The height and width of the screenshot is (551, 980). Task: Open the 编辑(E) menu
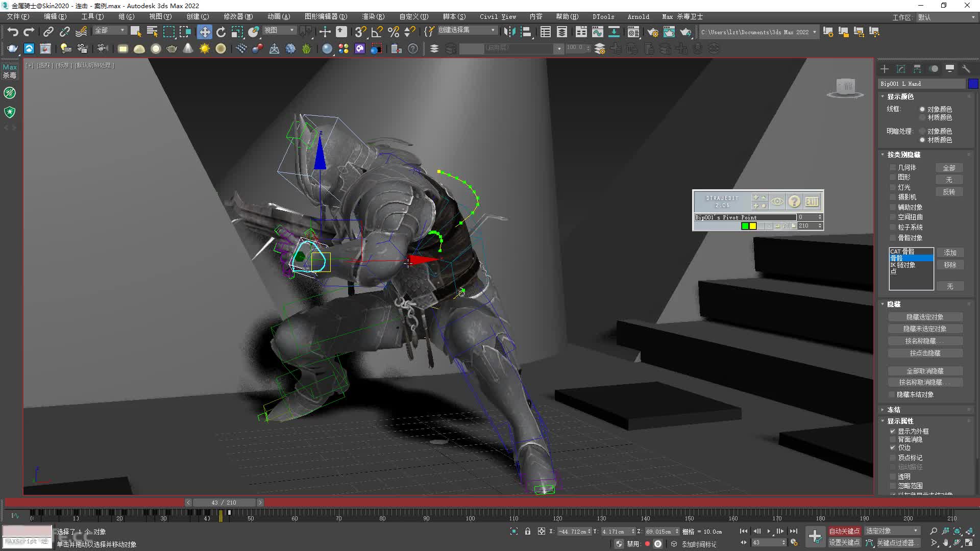click(x=55, y=17)
